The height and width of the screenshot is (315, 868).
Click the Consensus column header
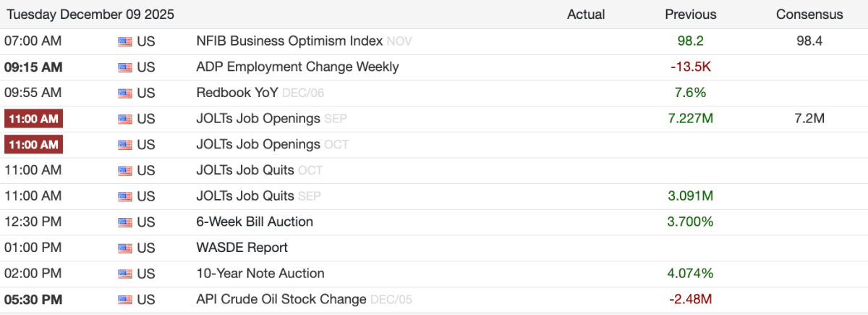tap(809, 14)
